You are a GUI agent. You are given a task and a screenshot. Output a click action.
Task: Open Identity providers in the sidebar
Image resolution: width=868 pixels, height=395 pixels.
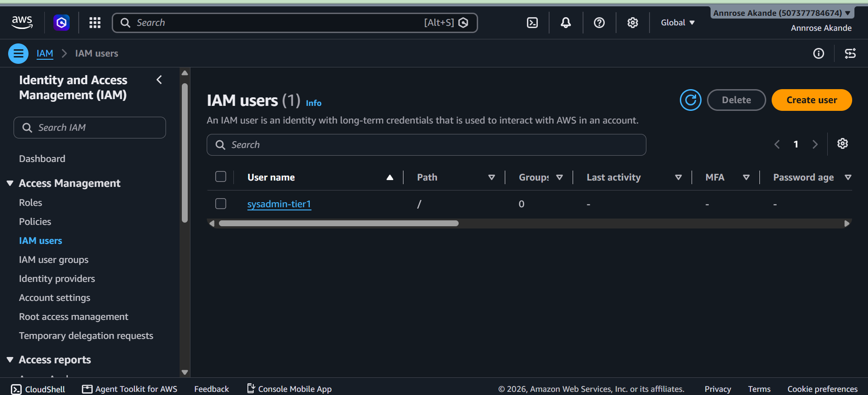click(57, 279)
